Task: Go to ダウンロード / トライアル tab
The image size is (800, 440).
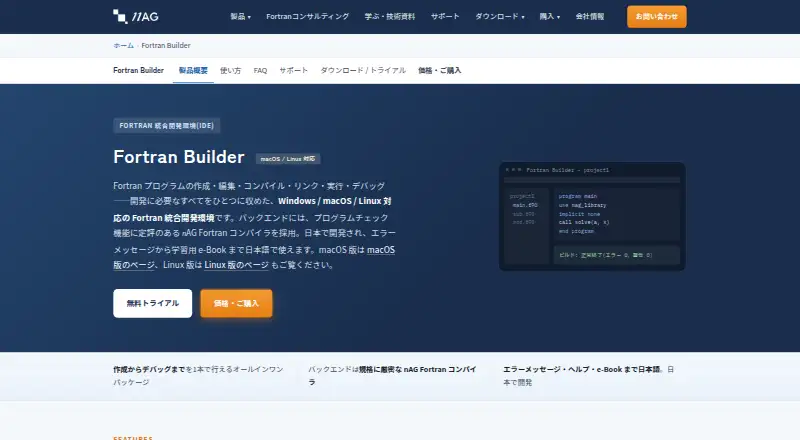Action: [x=363, y=70]
